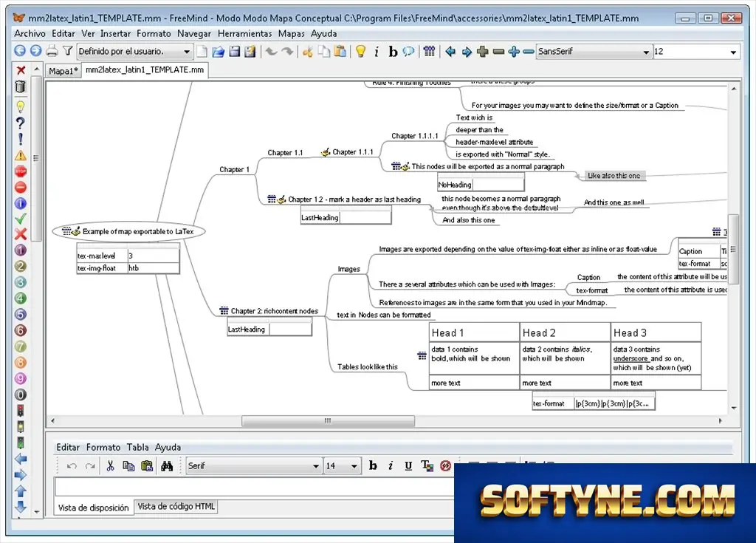The image size is (756, 543).
Task: Click the 'Head 2' table header cell
Action: (565, 332)
